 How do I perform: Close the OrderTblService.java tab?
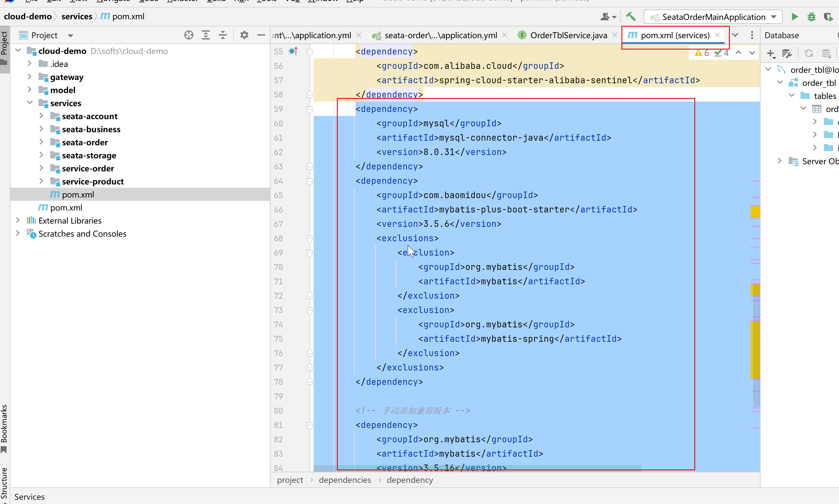615,35
